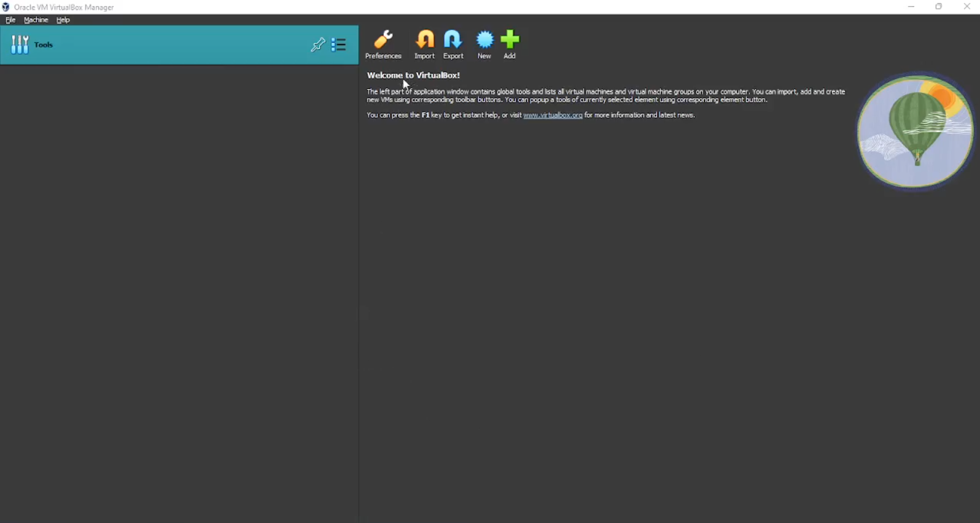Open the Tools list menu icon
This screenshot has height=523, width=980.
(x=339, y=45)
